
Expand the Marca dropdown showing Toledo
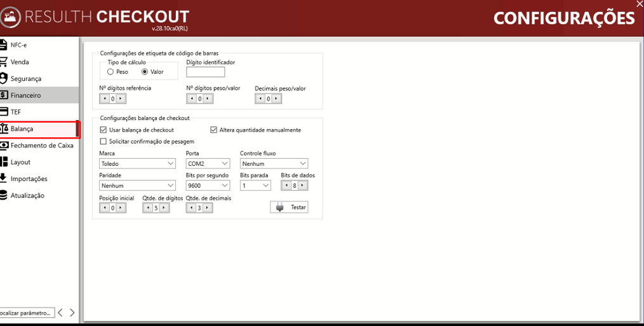[138, 163]
